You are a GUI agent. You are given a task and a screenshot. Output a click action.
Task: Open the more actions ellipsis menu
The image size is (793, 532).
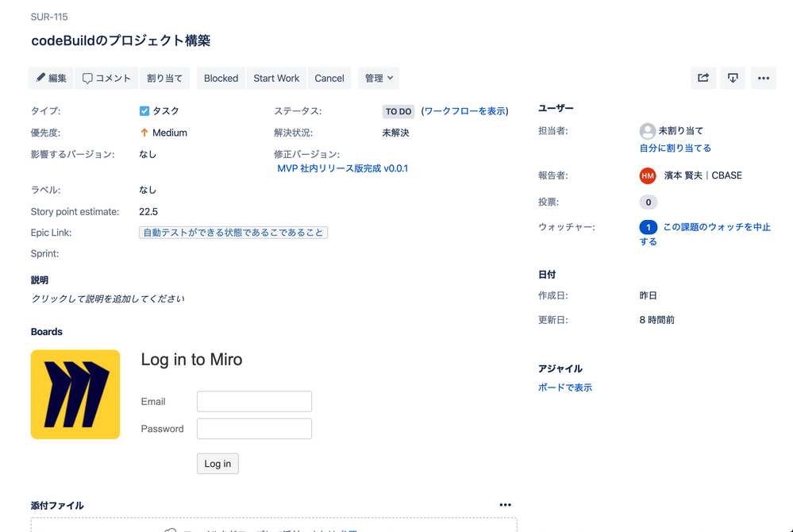point(764,78)
